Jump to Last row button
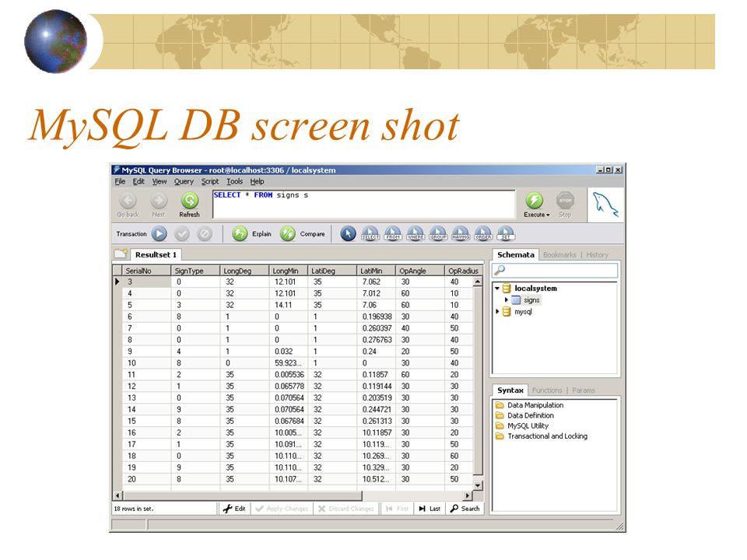 coord(430,509)
